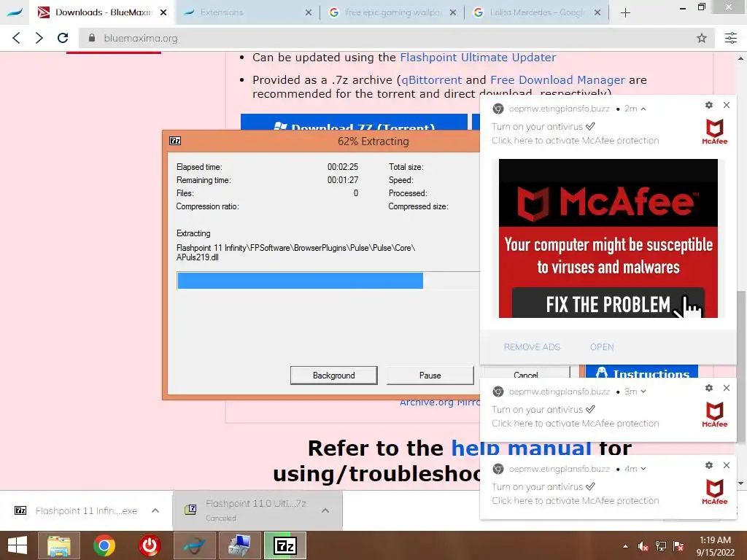747x560 pixels.
Task: Open settings gear on 4m notification
Action: (x=709, y=465)
